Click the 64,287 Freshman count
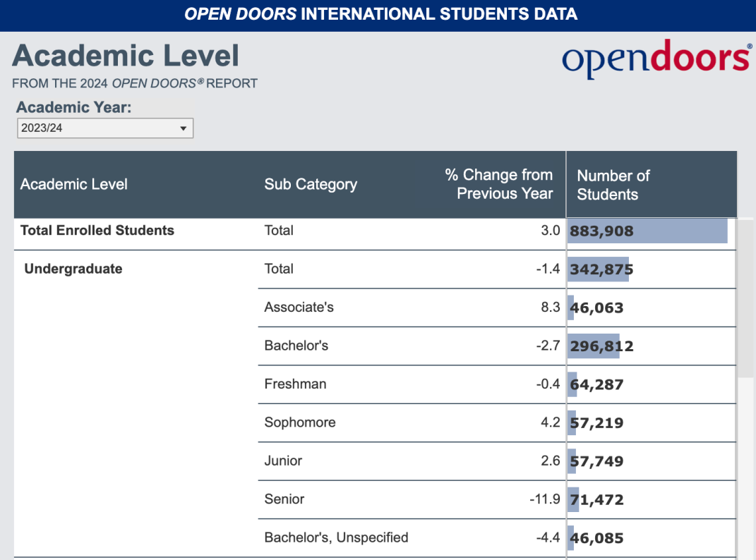This screenshot has width=756, height=560. pos(596,384)
